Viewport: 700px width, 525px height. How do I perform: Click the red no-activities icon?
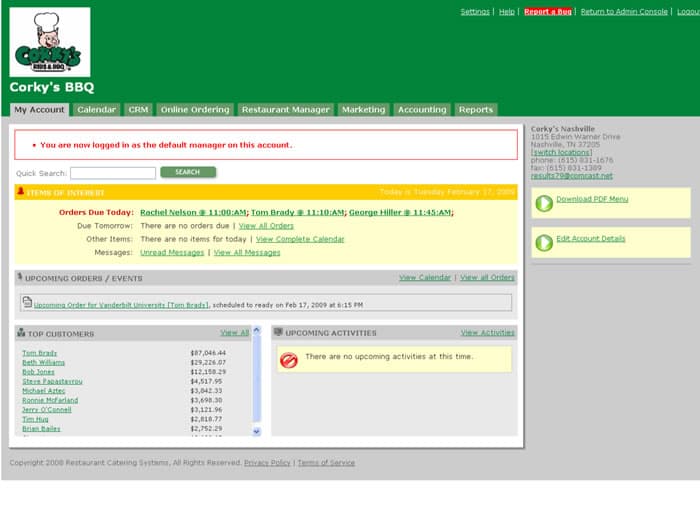[289, 360]
